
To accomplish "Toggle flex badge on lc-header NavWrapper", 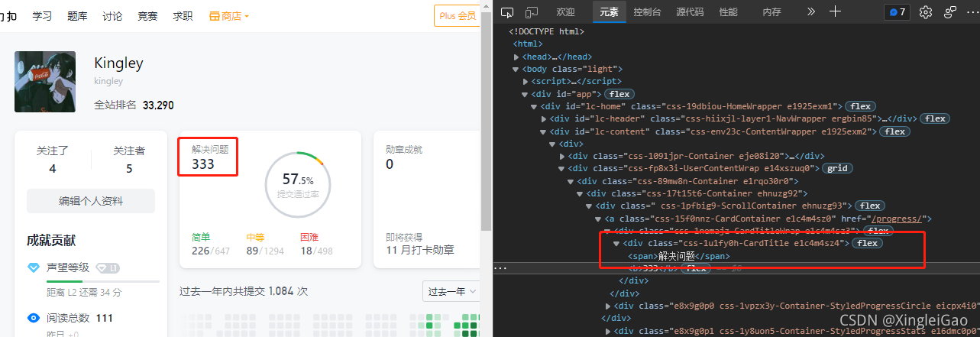I will pyautogui.click(x=935, y=118).
